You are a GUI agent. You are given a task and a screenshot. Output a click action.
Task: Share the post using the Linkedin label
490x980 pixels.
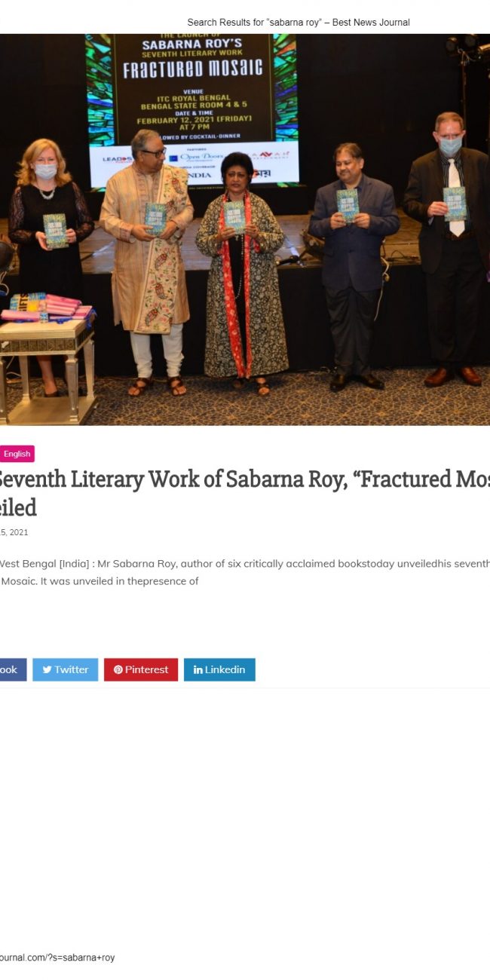coord(225,669)
